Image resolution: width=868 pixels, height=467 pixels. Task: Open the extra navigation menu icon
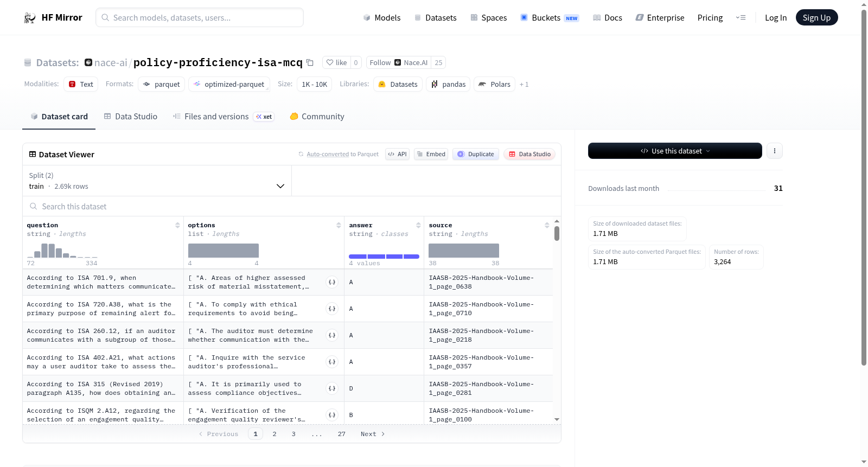[x=741, y=18]
